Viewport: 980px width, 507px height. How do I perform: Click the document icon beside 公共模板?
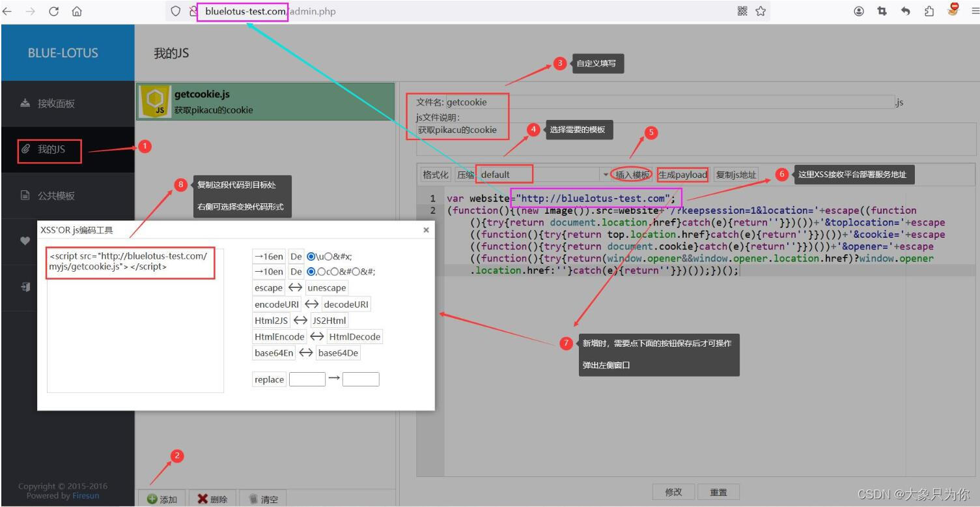[x=25, y=196]
